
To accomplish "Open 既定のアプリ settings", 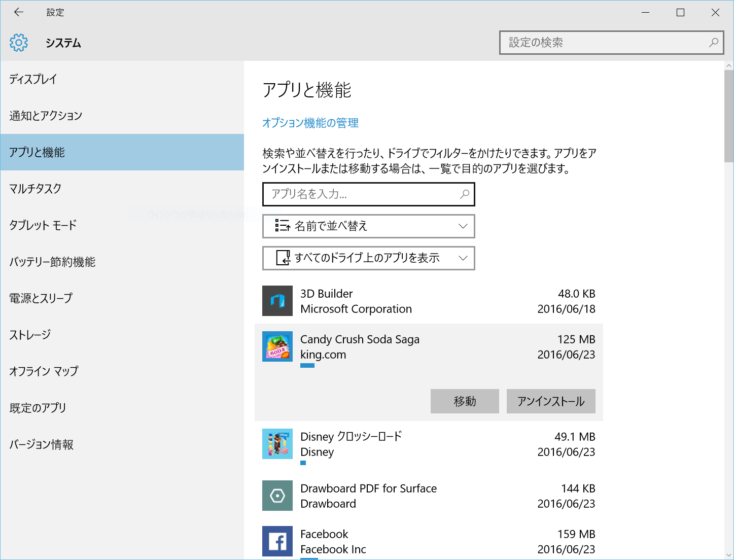I will 122,408.
